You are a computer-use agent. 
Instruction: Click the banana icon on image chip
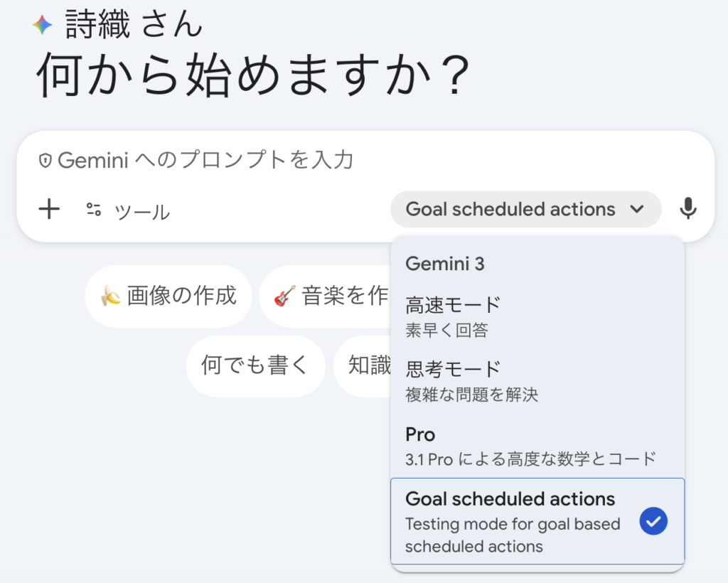click(110, 296)
